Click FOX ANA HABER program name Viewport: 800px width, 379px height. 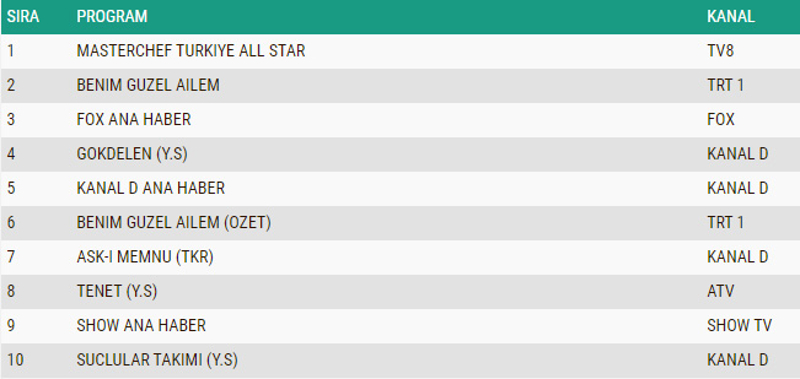click(x=134, y=119)
